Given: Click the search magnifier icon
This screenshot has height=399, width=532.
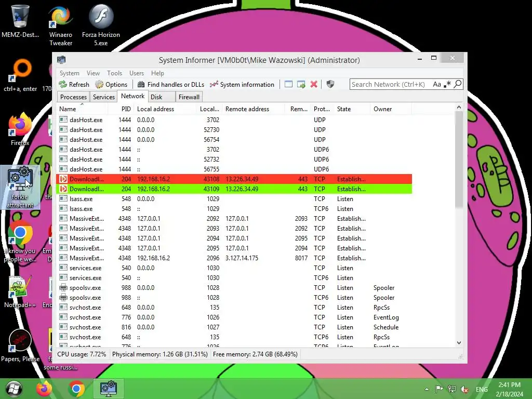Looking at the screenshot, I should [457, 84].
